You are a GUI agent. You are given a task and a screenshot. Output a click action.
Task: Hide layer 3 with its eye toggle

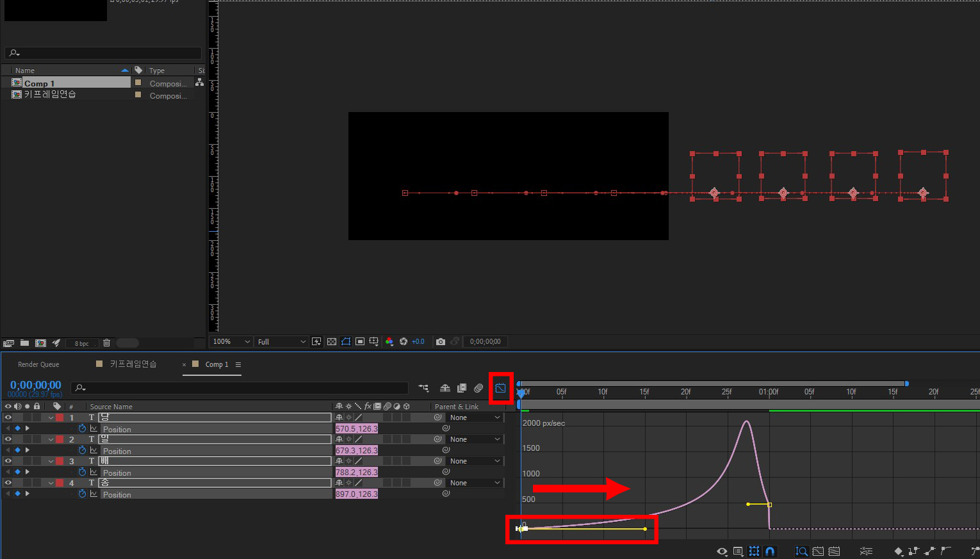[x=8, y=461]
